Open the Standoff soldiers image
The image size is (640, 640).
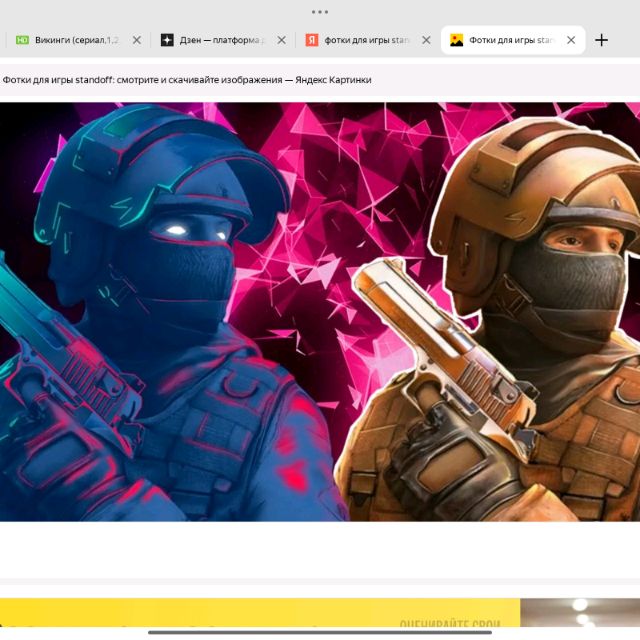pyautogui.click(x=320, y=312)
